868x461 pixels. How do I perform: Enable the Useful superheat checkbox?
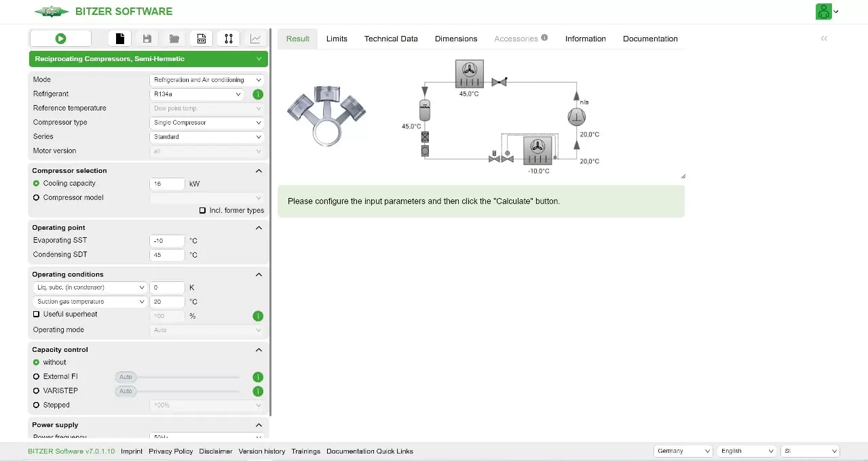(x=37, y=315)
